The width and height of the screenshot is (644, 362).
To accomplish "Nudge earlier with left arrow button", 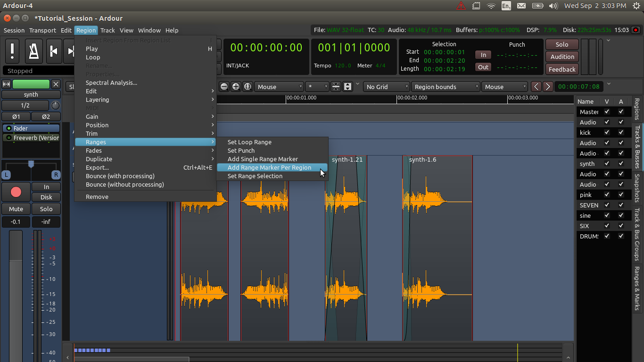I will pos(536,87).
